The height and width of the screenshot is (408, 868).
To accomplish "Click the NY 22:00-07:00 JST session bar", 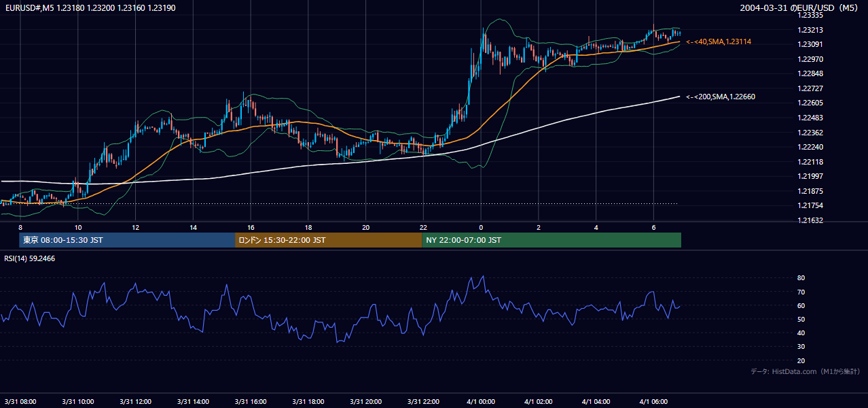I will (x=551, y=240).
